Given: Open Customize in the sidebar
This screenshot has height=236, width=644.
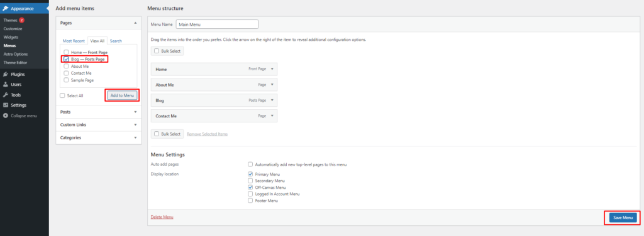Looking at the screenshot, I should [x=13, y=29].
